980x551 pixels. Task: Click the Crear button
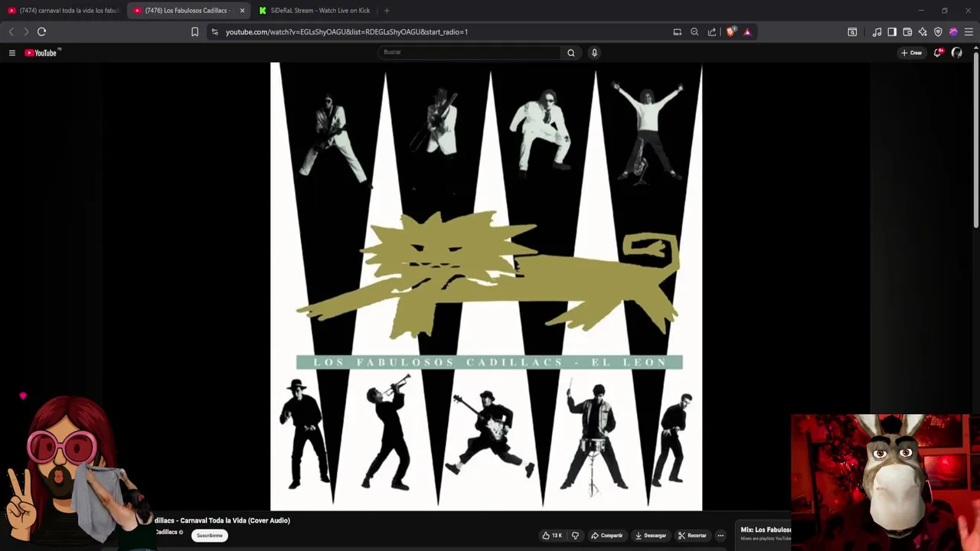(911, 53)
